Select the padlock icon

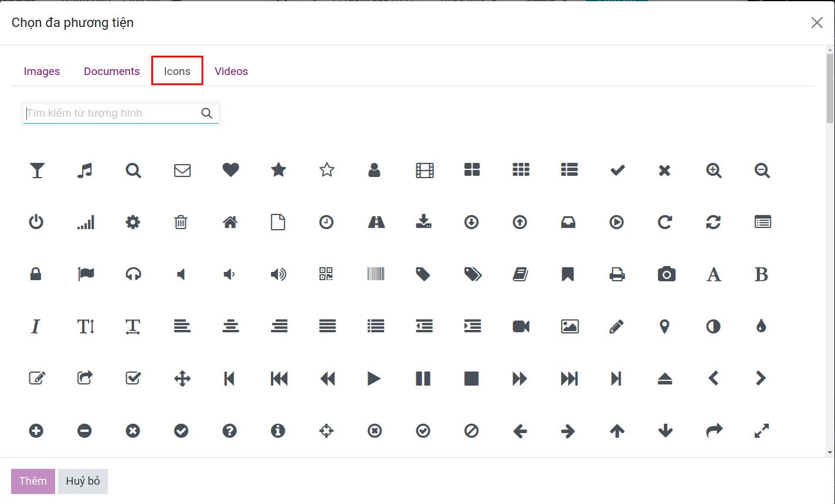tap(36, 274)
